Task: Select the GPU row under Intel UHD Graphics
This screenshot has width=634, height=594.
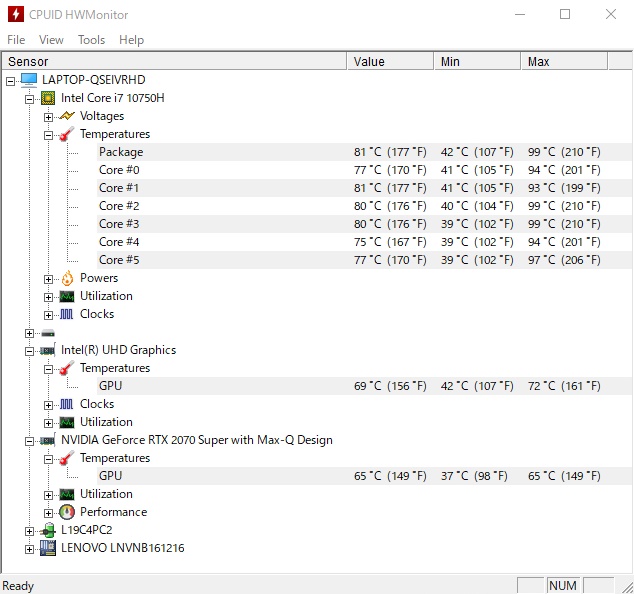Action: tap(365, 386)
